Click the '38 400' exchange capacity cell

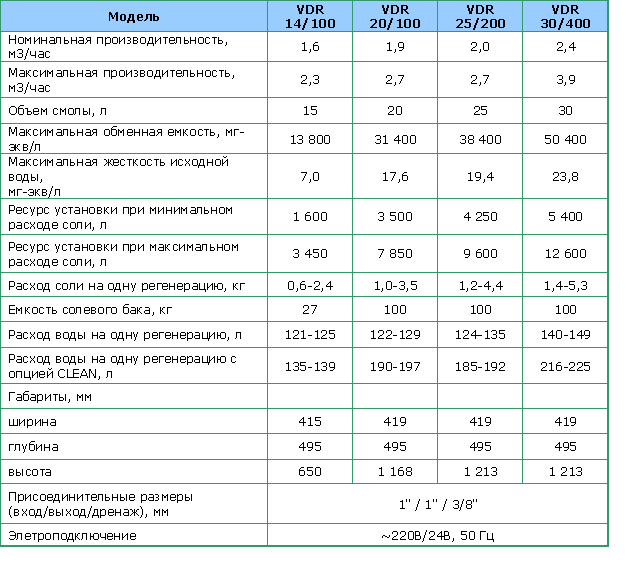click(x=480, y=139)
